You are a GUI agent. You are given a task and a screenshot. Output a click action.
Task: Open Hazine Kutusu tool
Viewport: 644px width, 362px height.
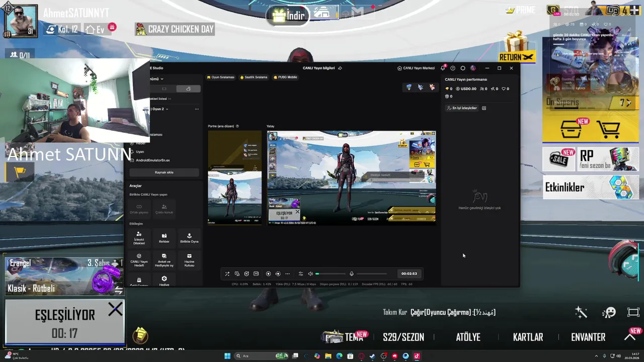point(189,260)
